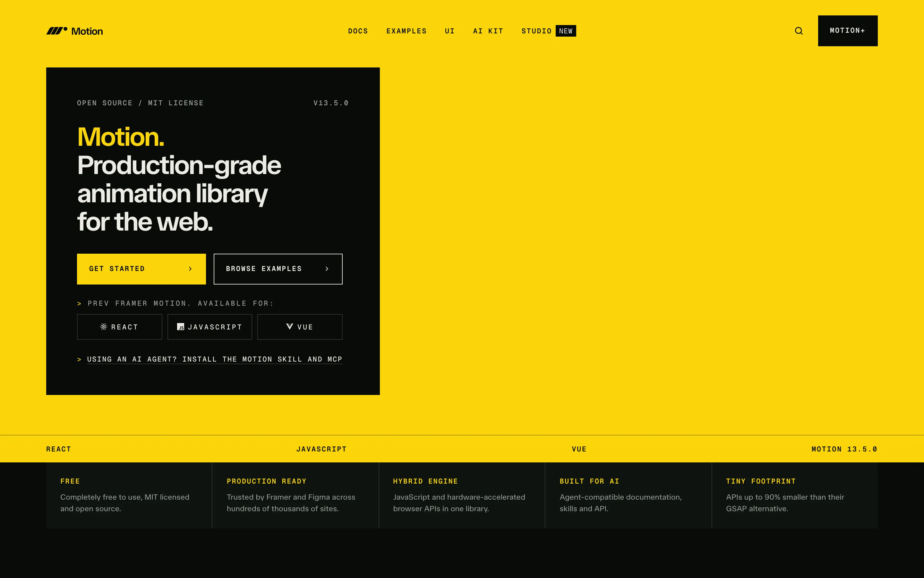Viewport: 924px width, 578px height.
Task: Click the JS square icon
Action: (181, 327)
